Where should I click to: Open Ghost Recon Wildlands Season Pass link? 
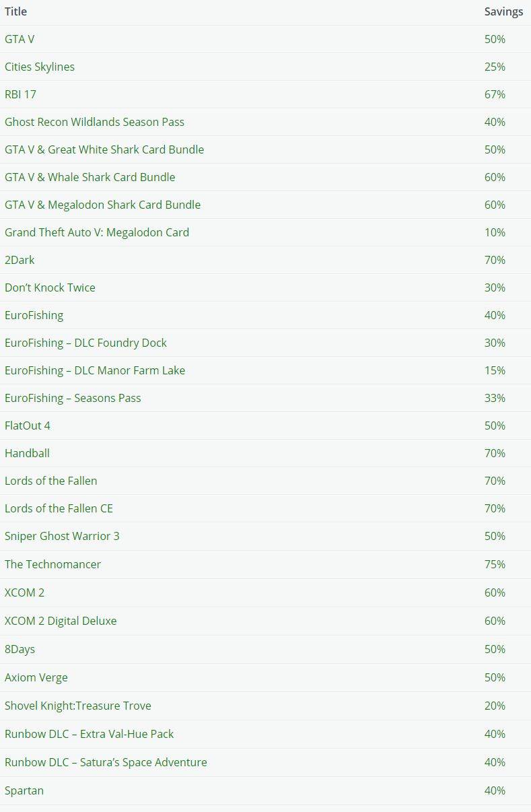pos(94,122)
